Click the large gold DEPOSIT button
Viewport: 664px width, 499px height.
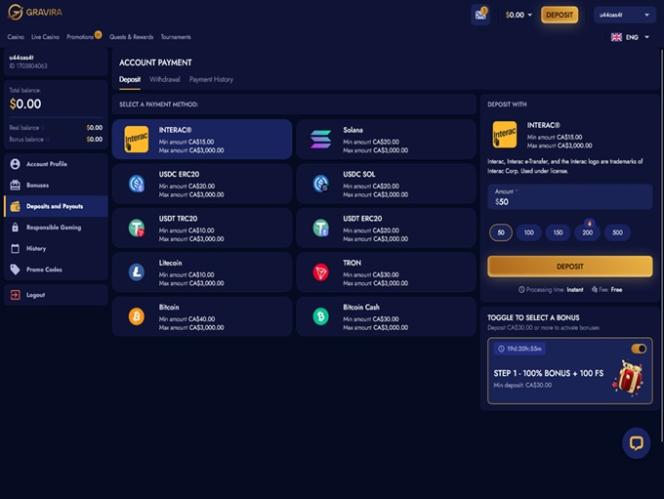tap(570, 266)
